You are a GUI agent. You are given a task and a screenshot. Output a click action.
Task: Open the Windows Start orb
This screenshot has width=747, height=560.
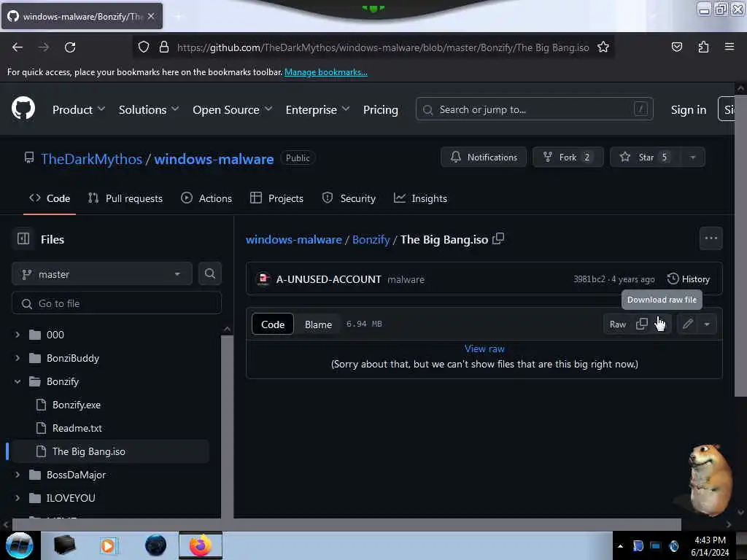pyautogui.click(x=20, y=545)
